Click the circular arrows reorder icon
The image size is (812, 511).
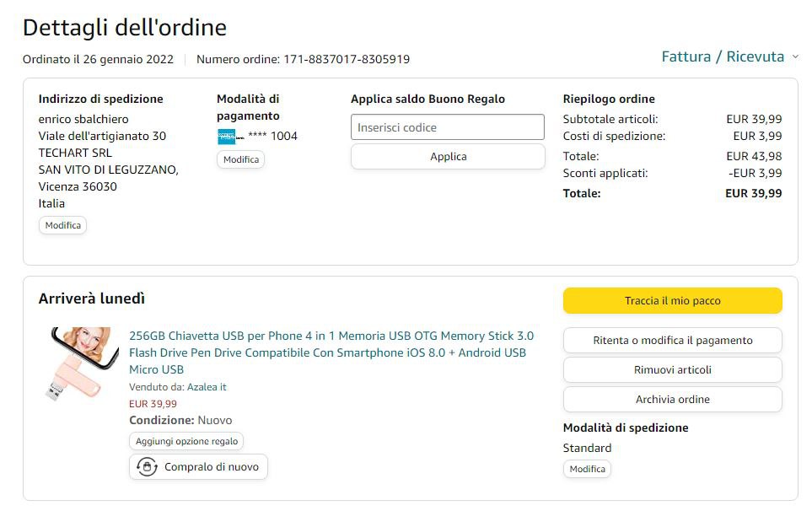[148, 467]
